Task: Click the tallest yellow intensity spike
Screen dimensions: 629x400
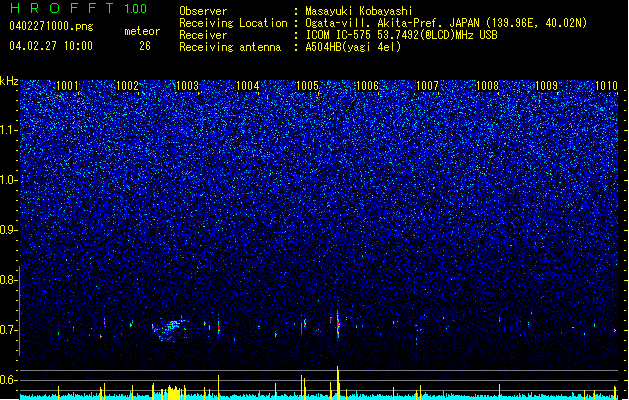Action: pos(338,381)
